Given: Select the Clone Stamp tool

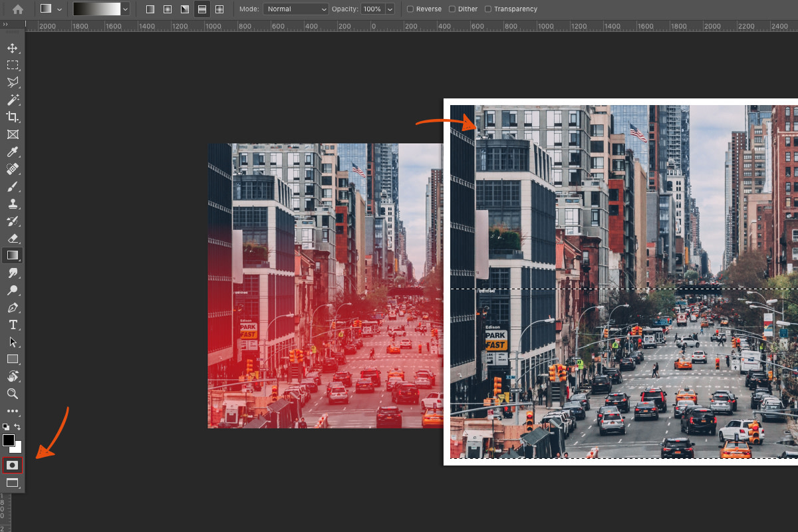Looking at the screenshot, I should point(12,203).
